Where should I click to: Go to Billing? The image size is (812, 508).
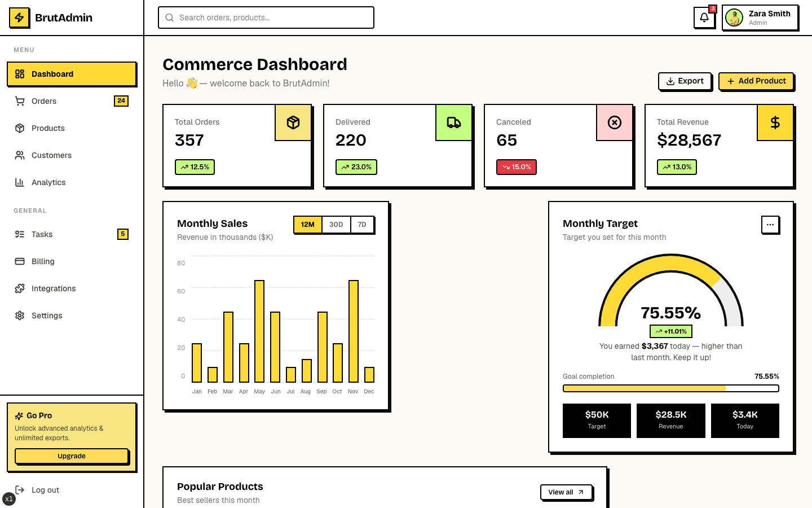[x=72, y=261]
